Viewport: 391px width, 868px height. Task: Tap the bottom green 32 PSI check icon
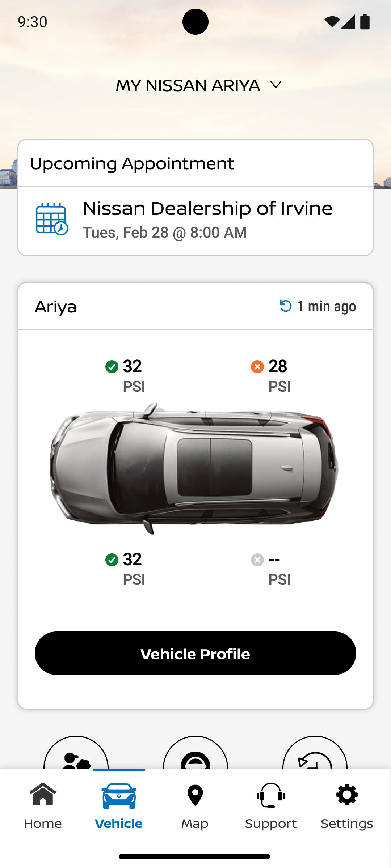[112, 560]
